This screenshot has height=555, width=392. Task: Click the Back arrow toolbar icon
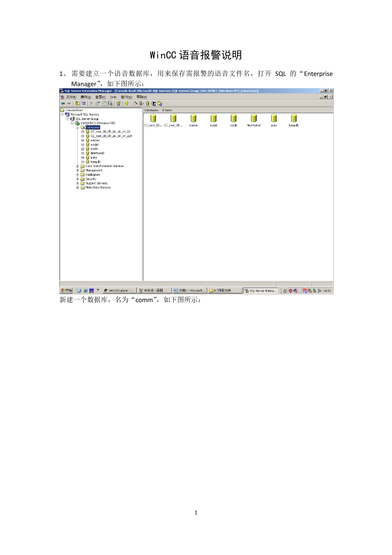click(63, 103)
